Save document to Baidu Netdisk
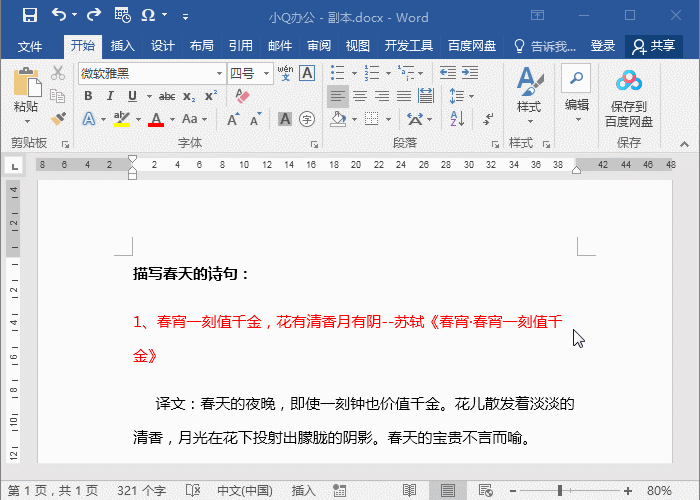 (x=629, y=97)
